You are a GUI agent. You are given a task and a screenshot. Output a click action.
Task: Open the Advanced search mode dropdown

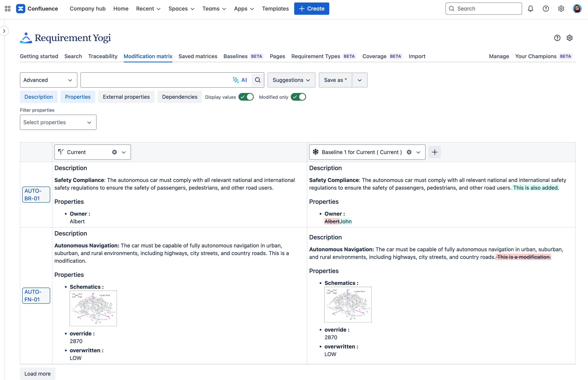coord(48,80)
